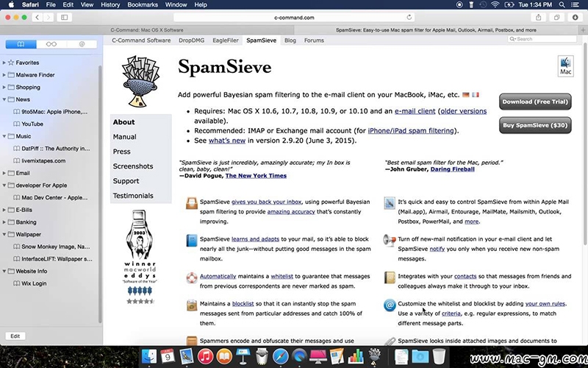The image size is (588, 368).
Task: Open the Apple menu
Action: pyautogui.click(x=11, y=4)
